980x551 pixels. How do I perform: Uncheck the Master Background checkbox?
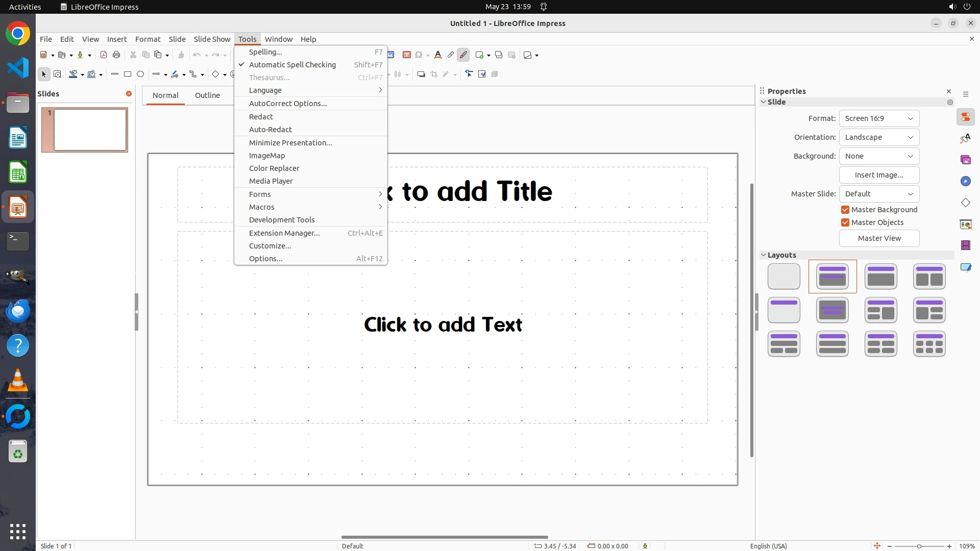[845, 210]
